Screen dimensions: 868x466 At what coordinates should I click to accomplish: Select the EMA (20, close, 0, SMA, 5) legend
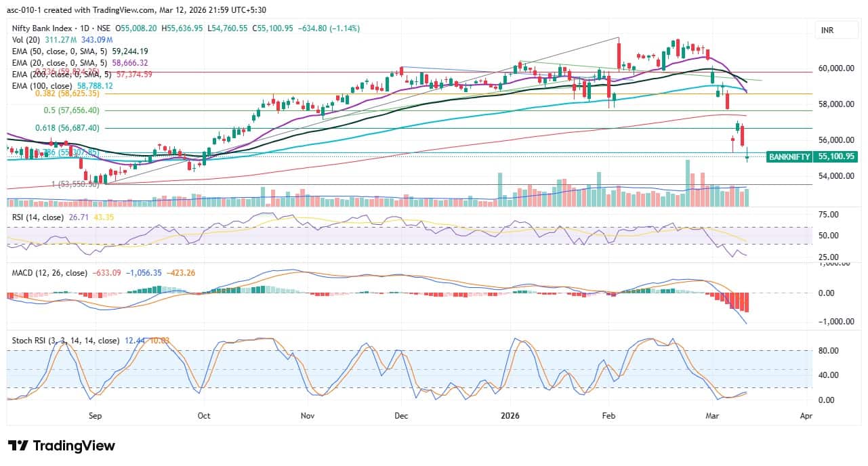[x=60, y=62]
